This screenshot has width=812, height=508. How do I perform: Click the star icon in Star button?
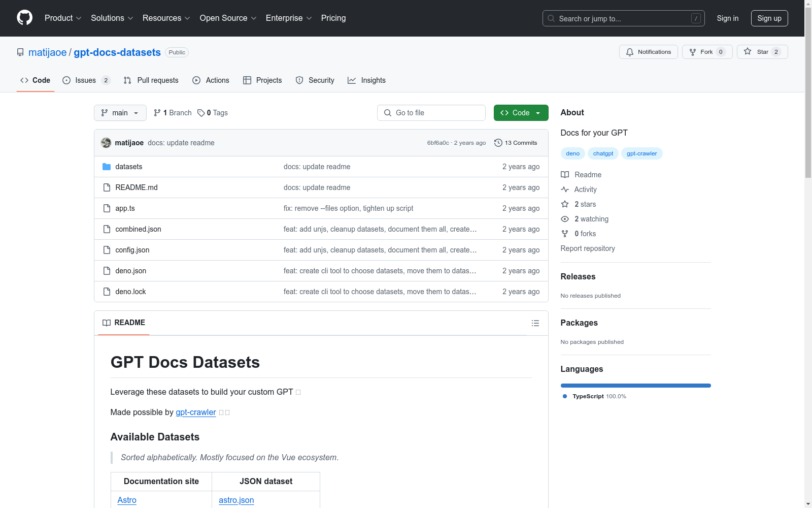pos(748,51)
